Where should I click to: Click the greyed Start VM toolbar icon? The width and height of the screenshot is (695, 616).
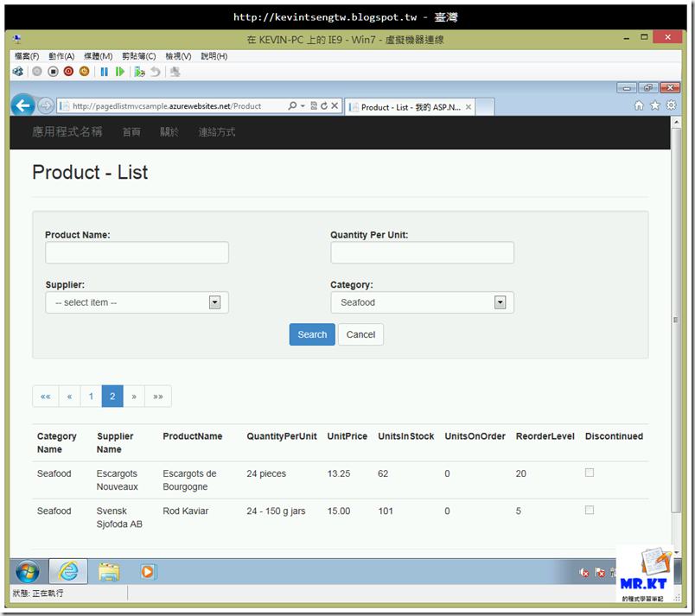[x=37, y=72]
